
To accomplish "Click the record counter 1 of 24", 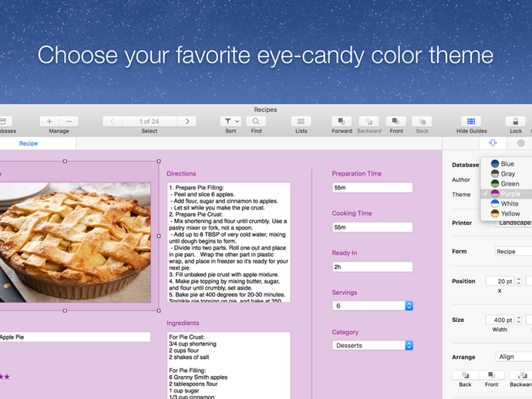I will (x=150, y=122).
